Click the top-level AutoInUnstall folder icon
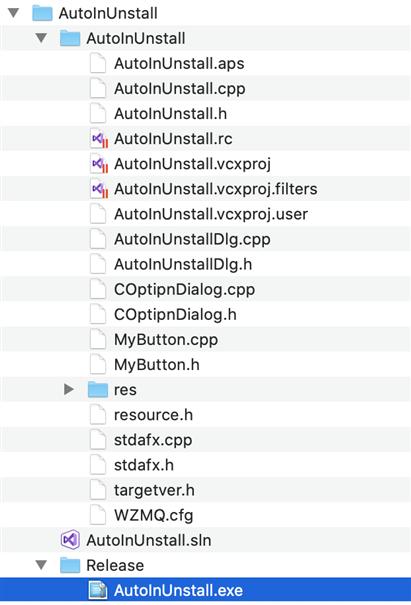This screenshot has width=411, height=605. (x=42, y=13)
